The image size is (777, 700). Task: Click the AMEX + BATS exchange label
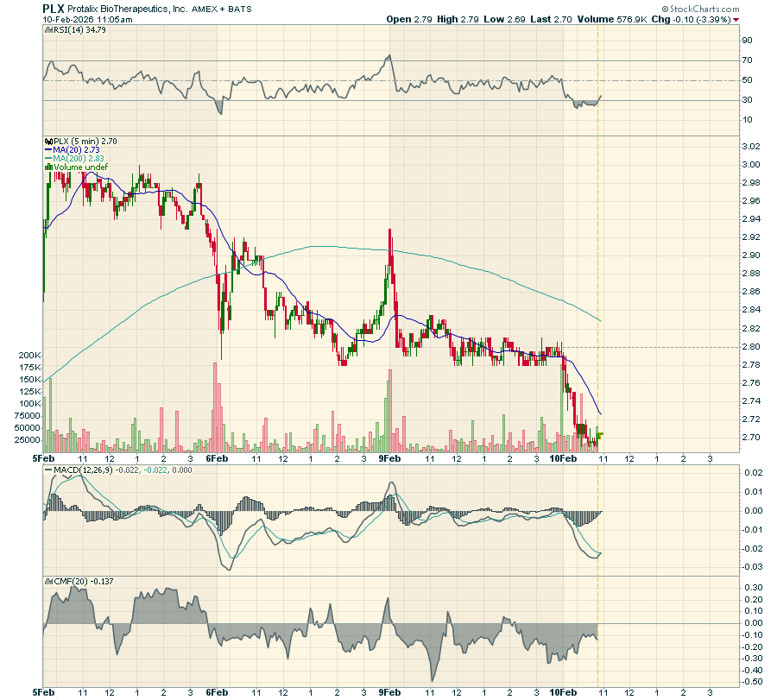[x=222, y=9]
